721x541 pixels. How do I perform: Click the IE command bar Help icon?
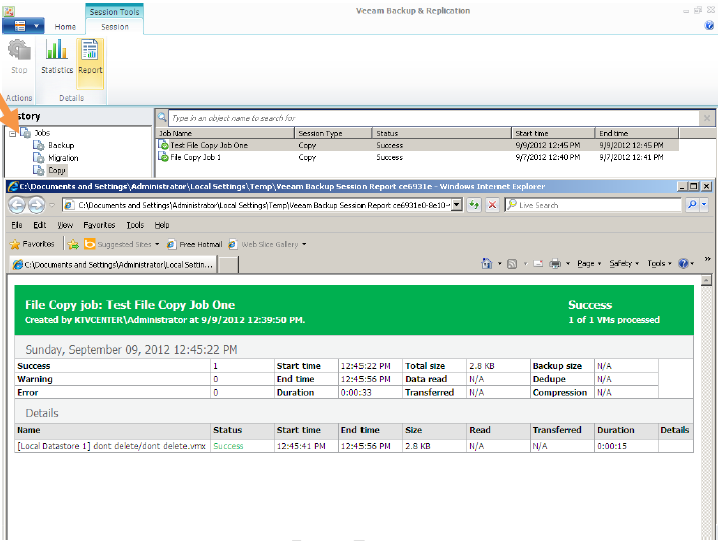(x=683, y=263)
